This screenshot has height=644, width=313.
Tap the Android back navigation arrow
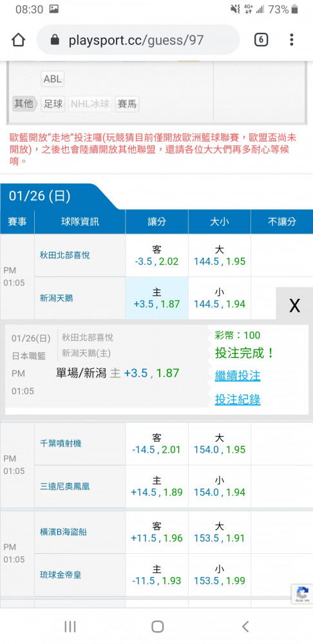[245, 626]
